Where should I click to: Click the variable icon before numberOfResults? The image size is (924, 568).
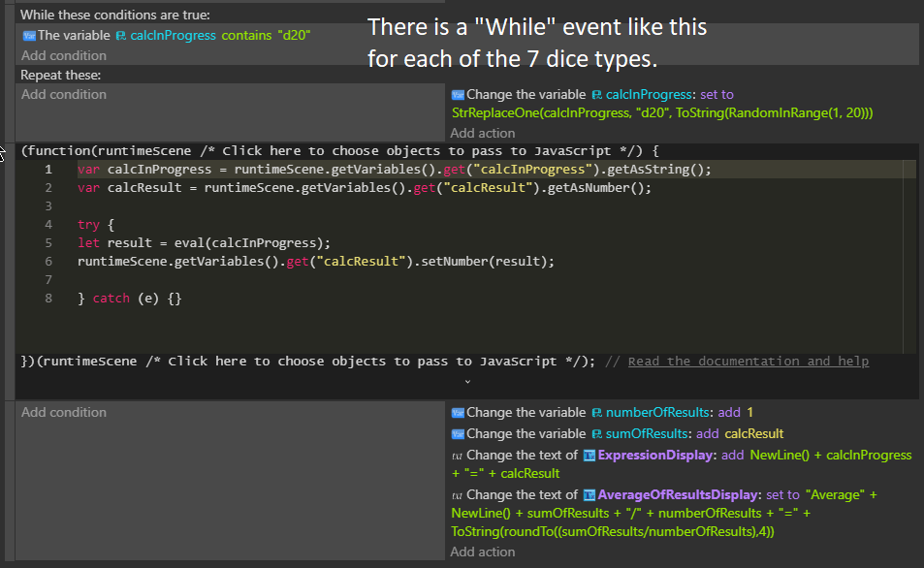(x=596, y=413)
